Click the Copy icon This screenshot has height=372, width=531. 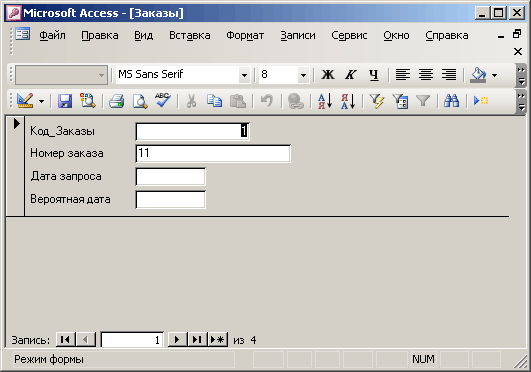[214, 101]
